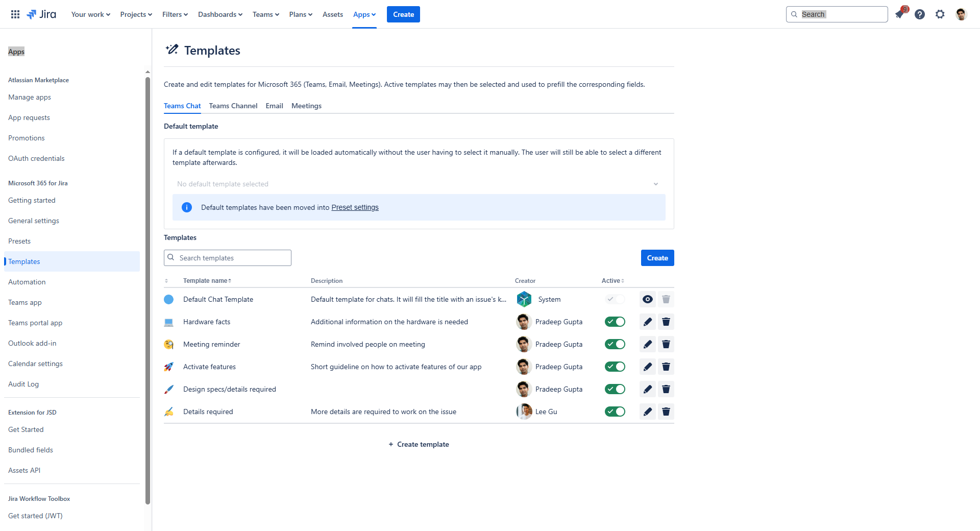Edit the Activate features template

[648, 367]
